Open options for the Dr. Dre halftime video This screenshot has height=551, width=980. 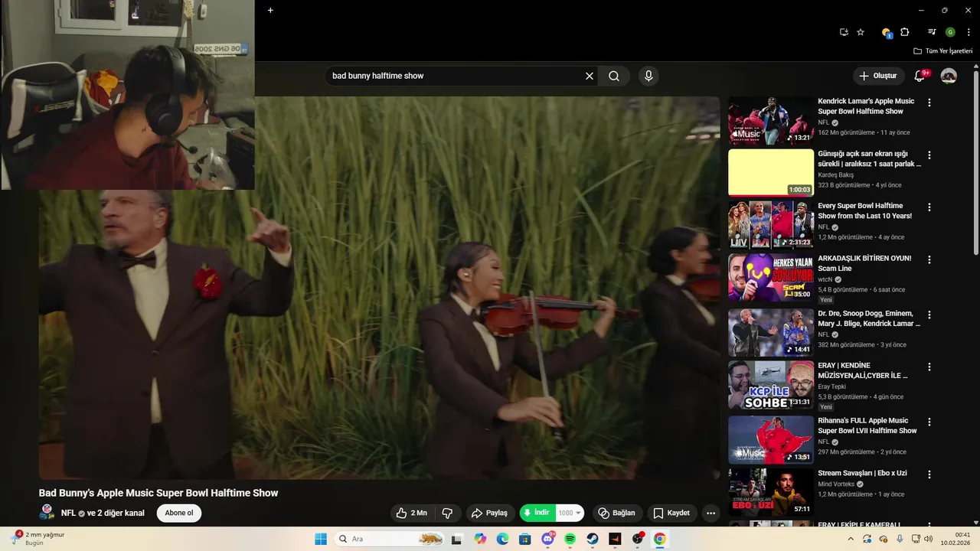point(929,315)
